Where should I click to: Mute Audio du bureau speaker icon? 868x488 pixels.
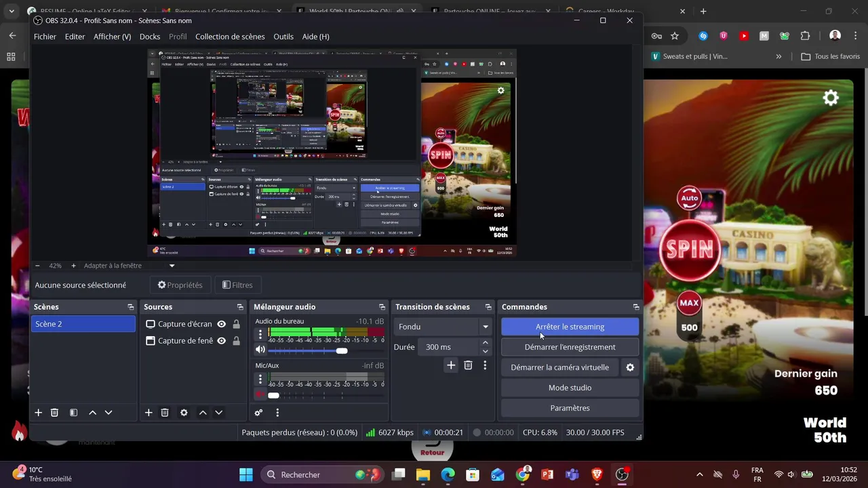click(260, 350)
